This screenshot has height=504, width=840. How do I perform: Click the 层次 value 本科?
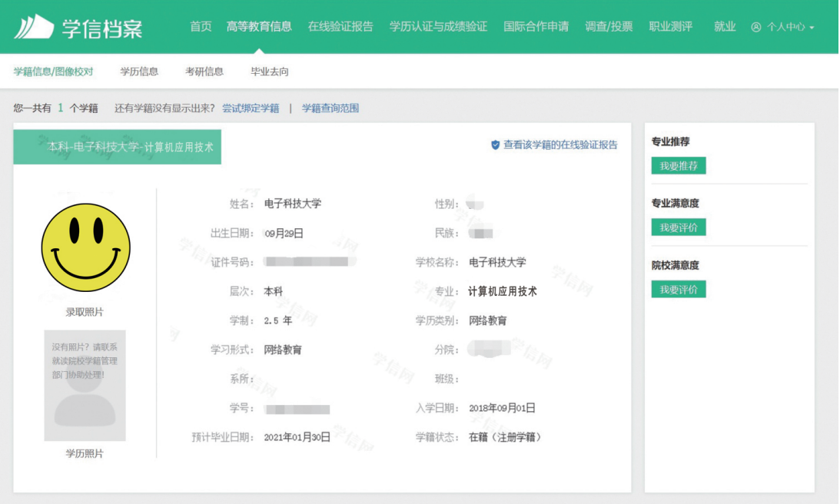pos(274,291)
